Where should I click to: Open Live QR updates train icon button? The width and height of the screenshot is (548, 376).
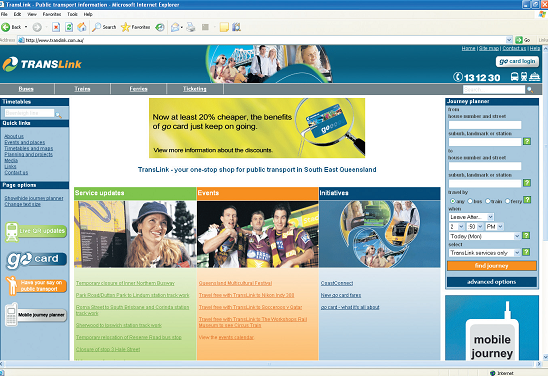[x=36, y=232]
